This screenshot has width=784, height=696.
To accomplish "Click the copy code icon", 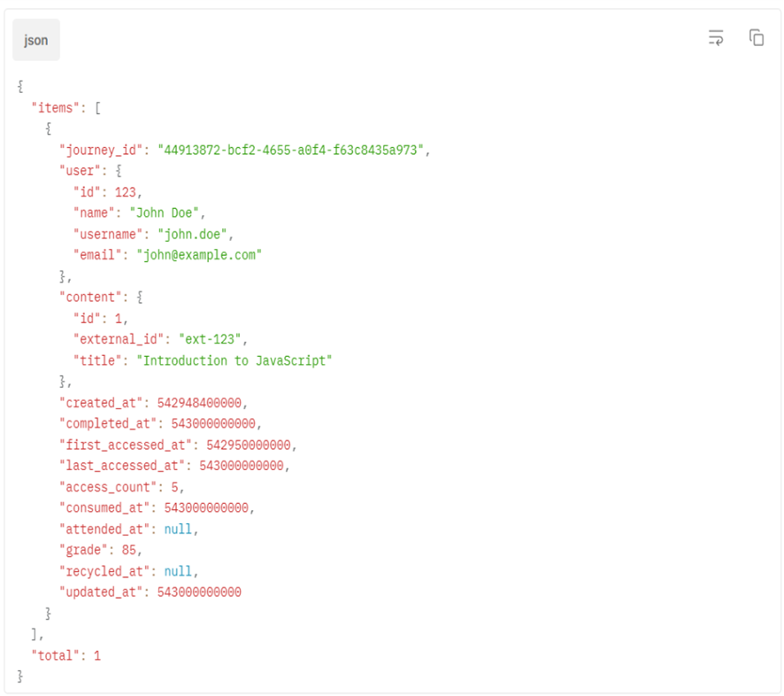I will click(756, 38).
